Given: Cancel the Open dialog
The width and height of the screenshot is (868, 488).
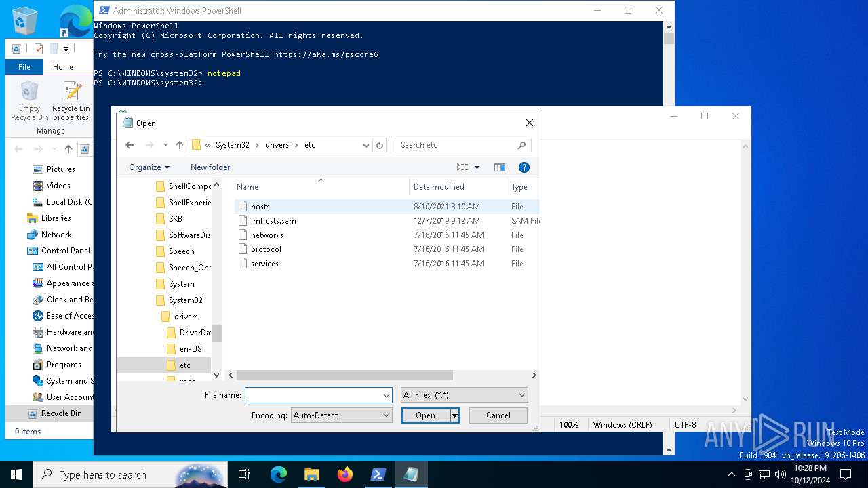Looking at the screenshot, I should [x=498, y=415].
